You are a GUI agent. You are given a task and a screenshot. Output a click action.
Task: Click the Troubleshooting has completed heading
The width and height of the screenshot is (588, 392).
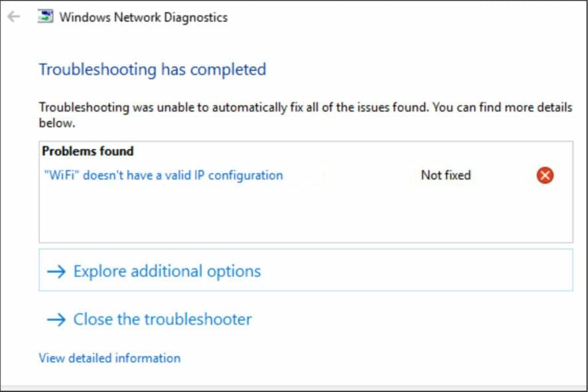[153, 70]
